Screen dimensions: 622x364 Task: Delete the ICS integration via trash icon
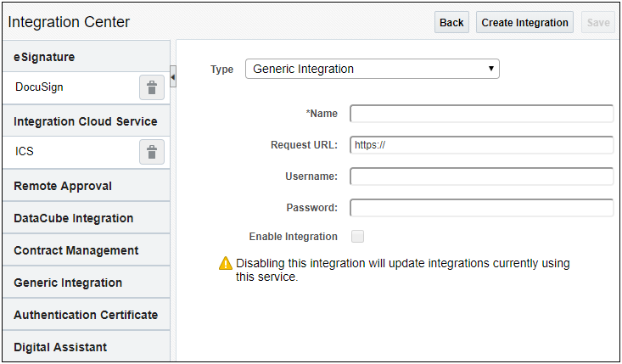152,152
